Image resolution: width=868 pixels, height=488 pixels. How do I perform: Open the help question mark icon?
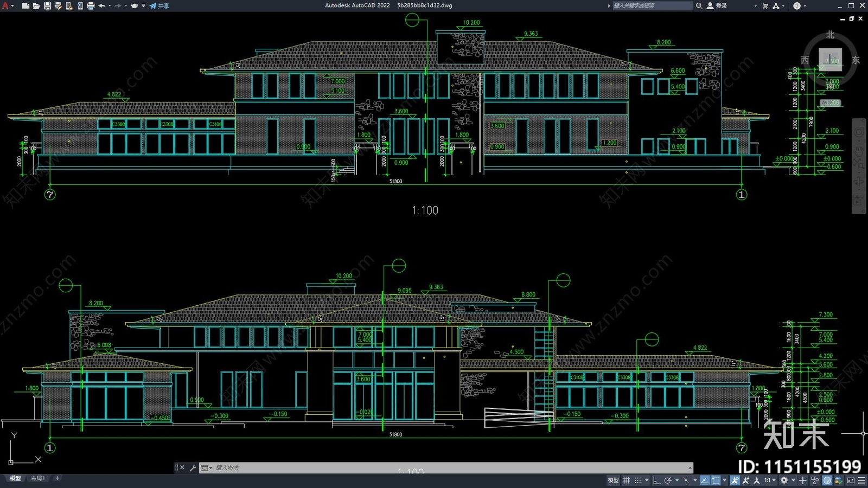point(796,6)
